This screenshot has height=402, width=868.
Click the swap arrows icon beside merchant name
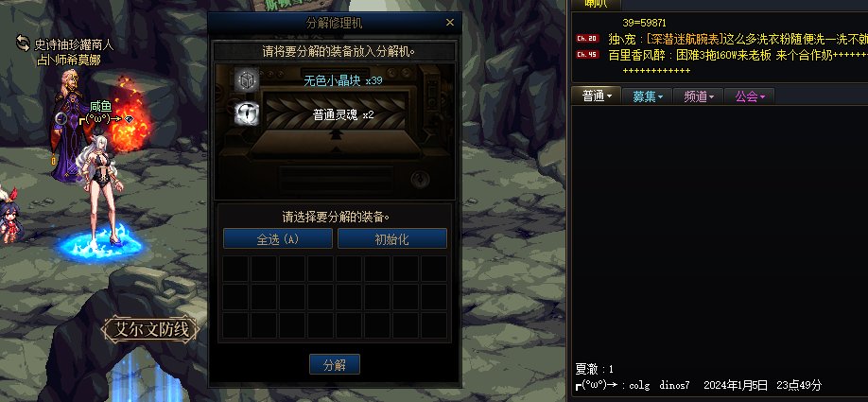23,44
